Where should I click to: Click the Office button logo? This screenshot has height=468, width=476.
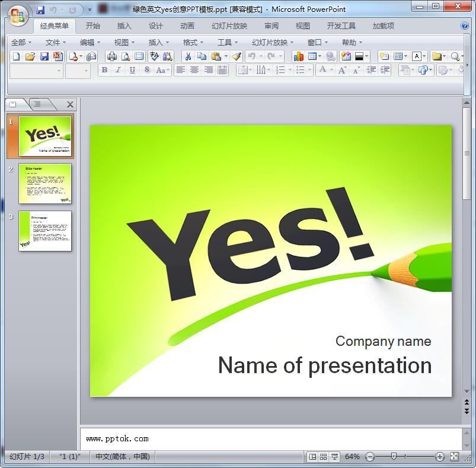17,15
